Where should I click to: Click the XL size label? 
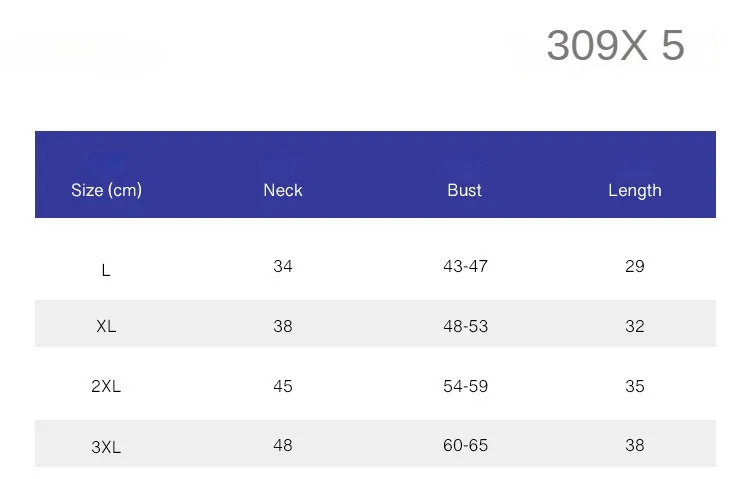point(106,326)
